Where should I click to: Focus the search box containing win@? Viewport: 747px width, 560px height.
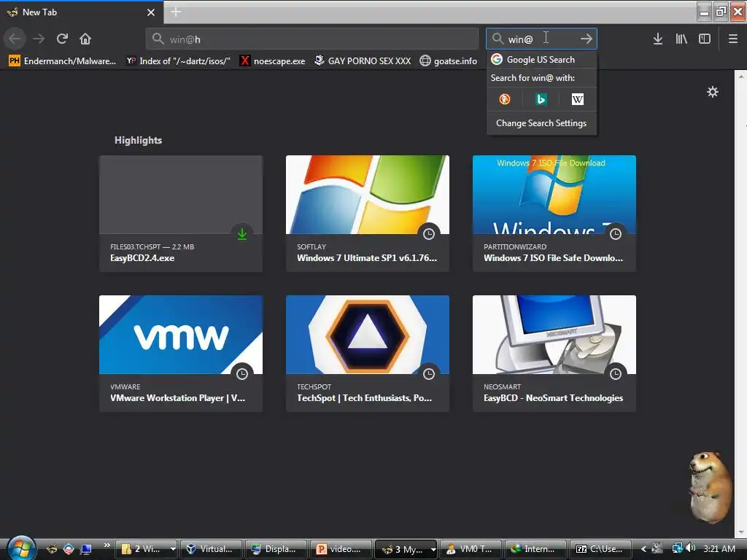click(541, 39)
